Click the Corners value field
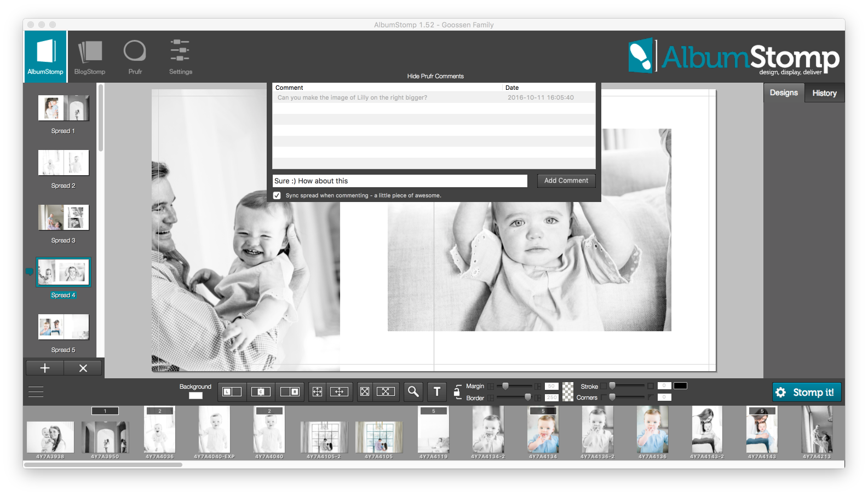The width and height of the screenshot is (868, 496). [x=664, y=397]
